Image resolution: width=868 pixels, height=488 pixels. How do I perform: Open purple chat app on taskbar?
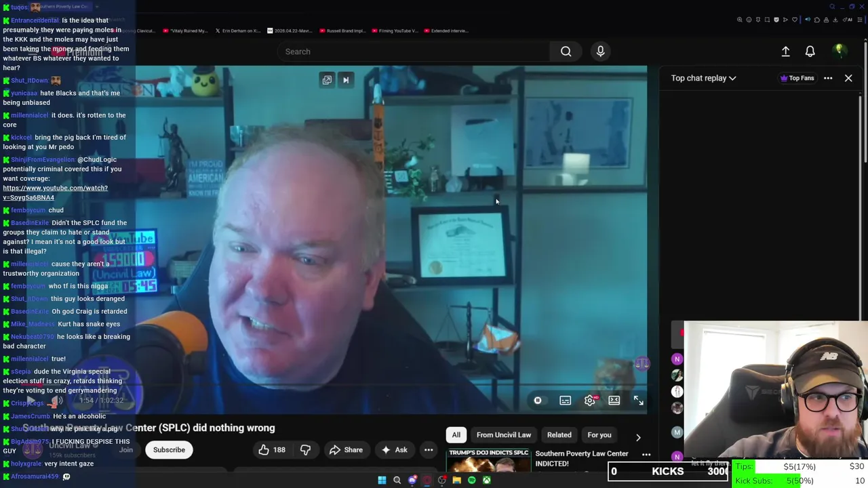coord(412,481)
